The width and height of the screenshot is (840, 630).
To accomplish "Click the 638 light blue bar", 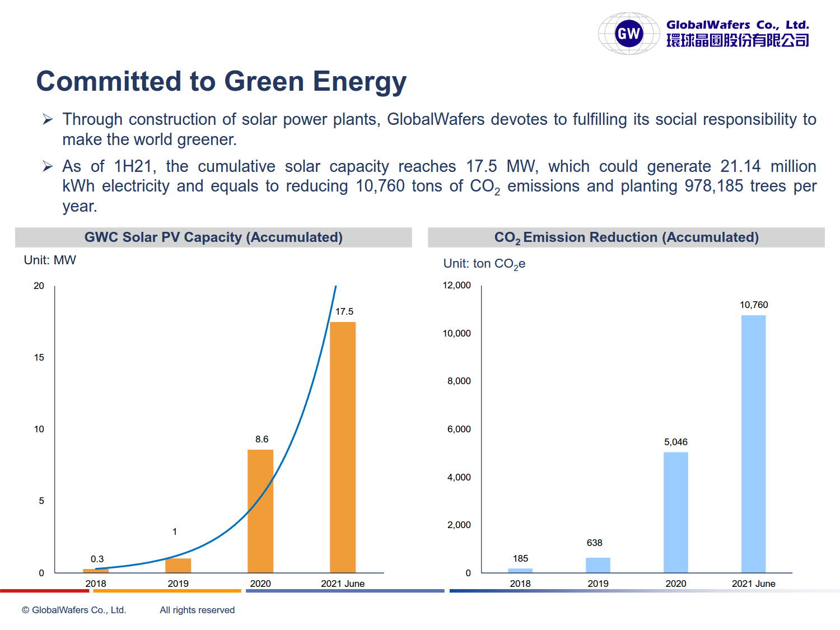I will pos(598,564).
